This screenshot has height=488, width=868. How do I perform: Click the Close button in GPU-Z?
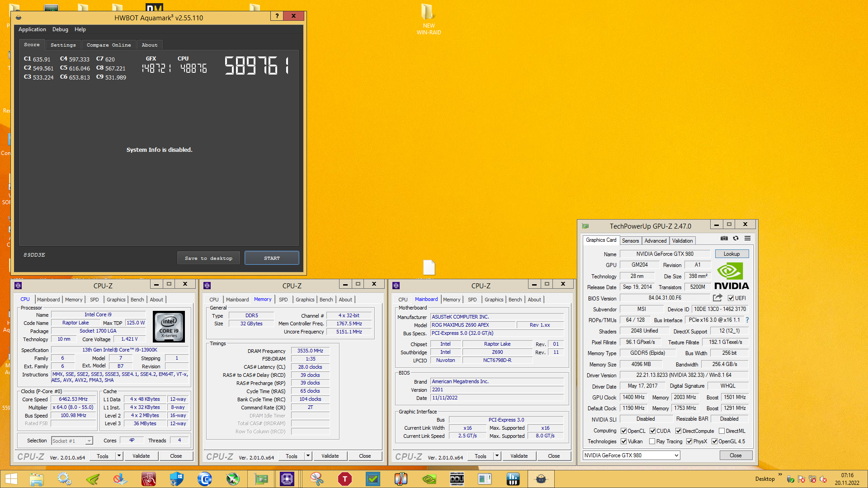click(736, 455)
